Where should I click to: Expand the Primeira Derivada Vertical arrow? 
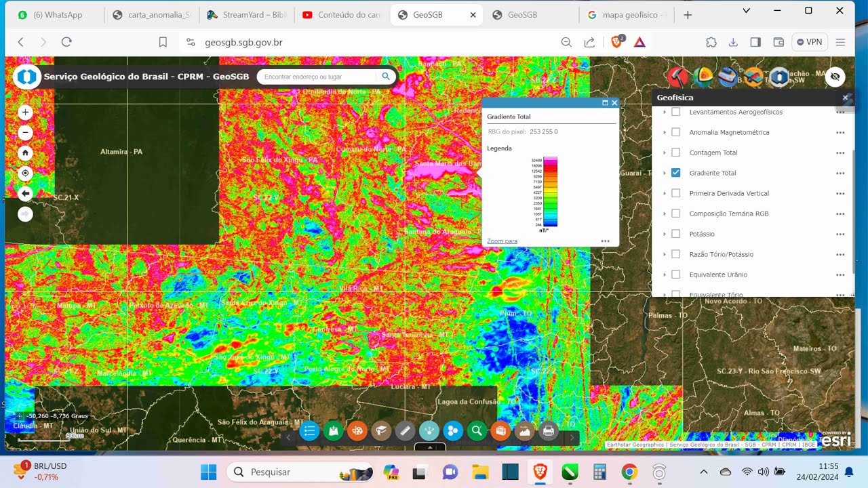pyautogui.click(x=665, y=193)
